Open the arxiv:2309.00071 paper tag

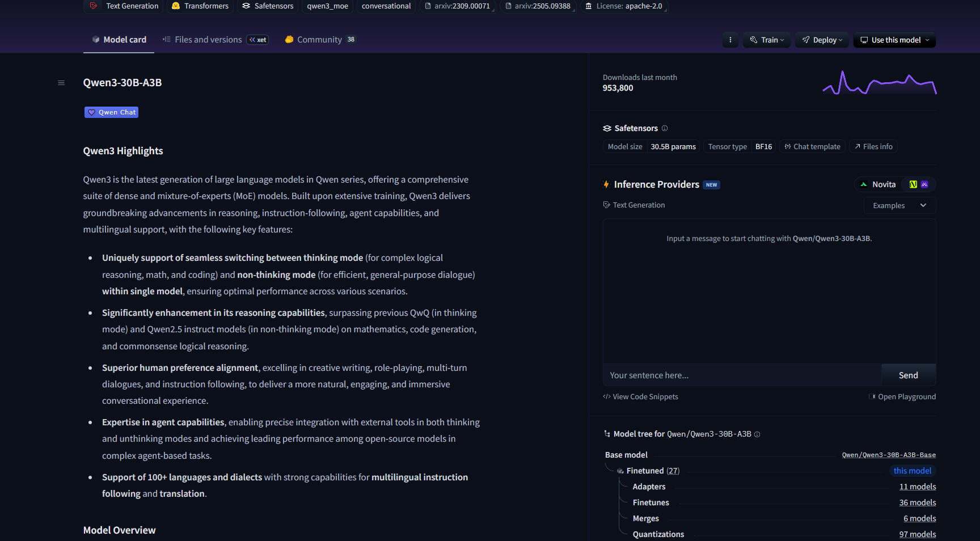coord(457,6)
